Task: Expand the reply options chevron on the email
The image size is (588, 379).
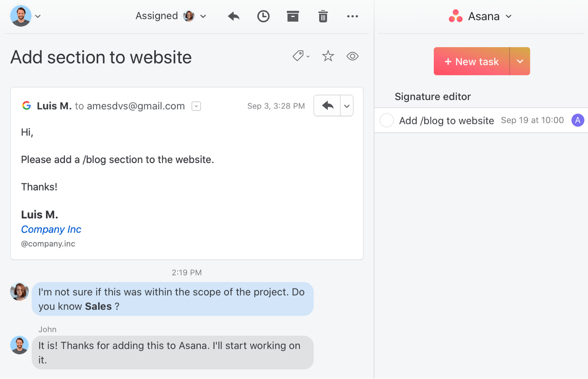Action: [347, 106]
